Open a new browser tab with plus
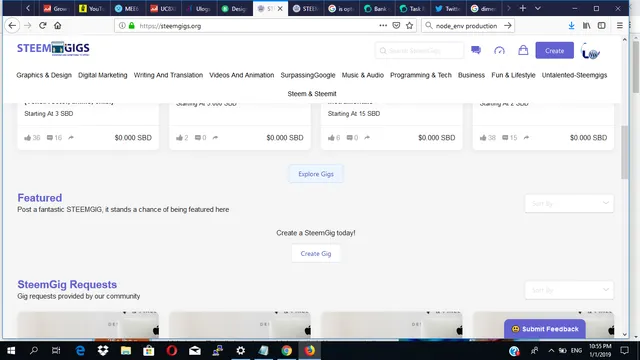Image resolution: width=640 pixels, height=360 pixels. coord(522,8)
